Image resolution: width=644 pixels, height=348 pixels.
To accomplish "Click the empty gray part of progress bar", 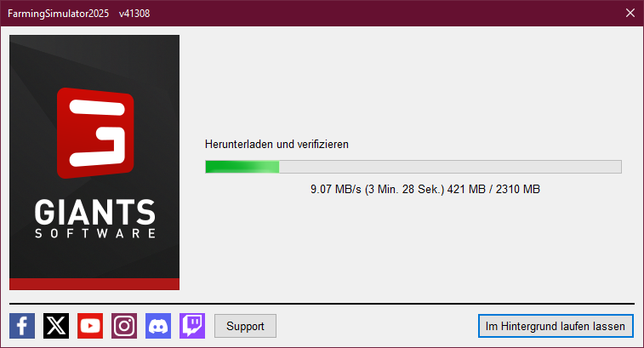I will (x=450, y=167).
